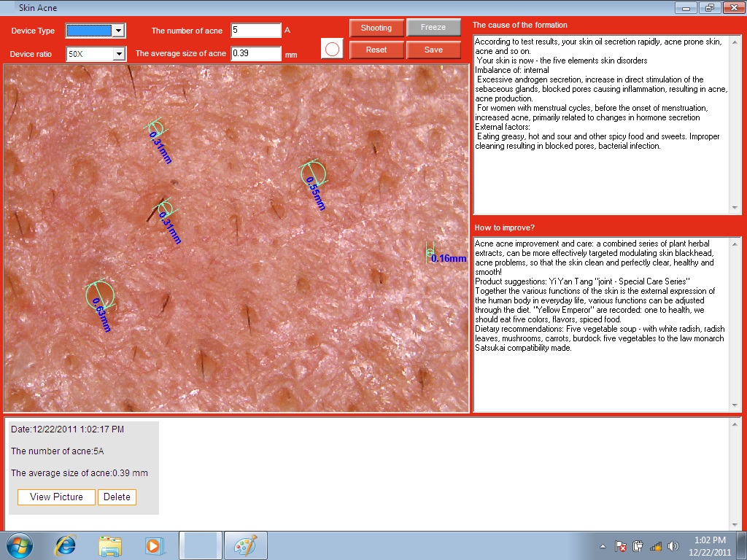Reset the acne measurements

pos(376,50)
